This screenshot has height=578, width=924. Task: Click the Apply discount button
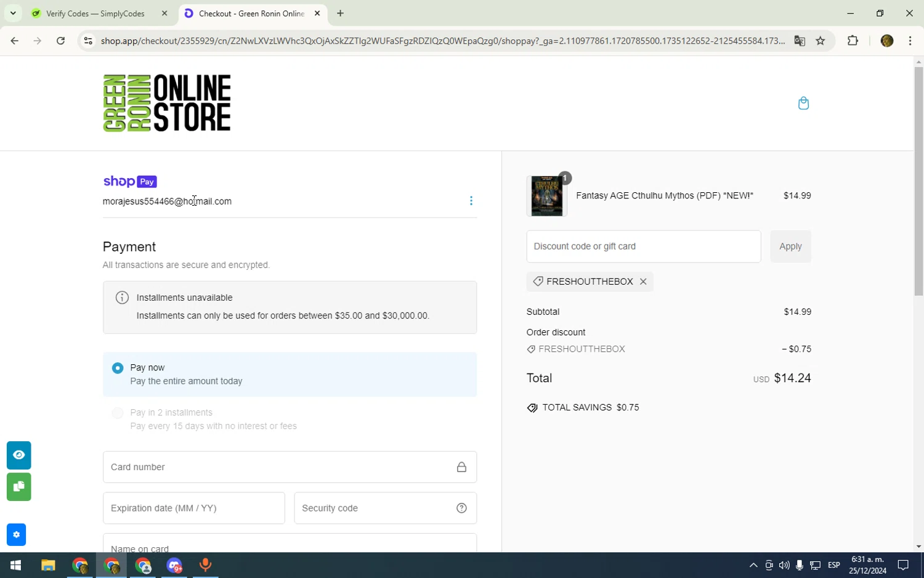click(x=790, y=246)
